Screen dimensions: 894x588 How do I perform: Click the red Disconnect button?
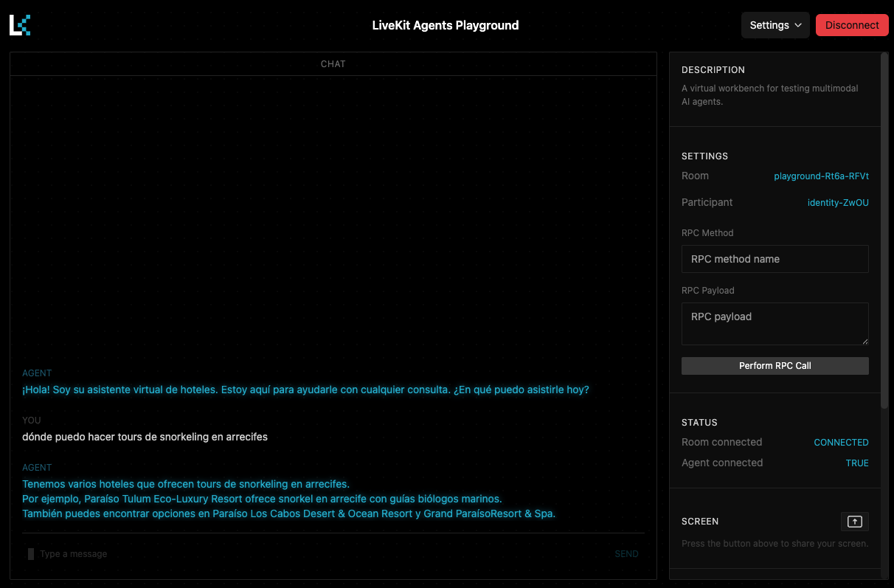click(x=852, y=25)
